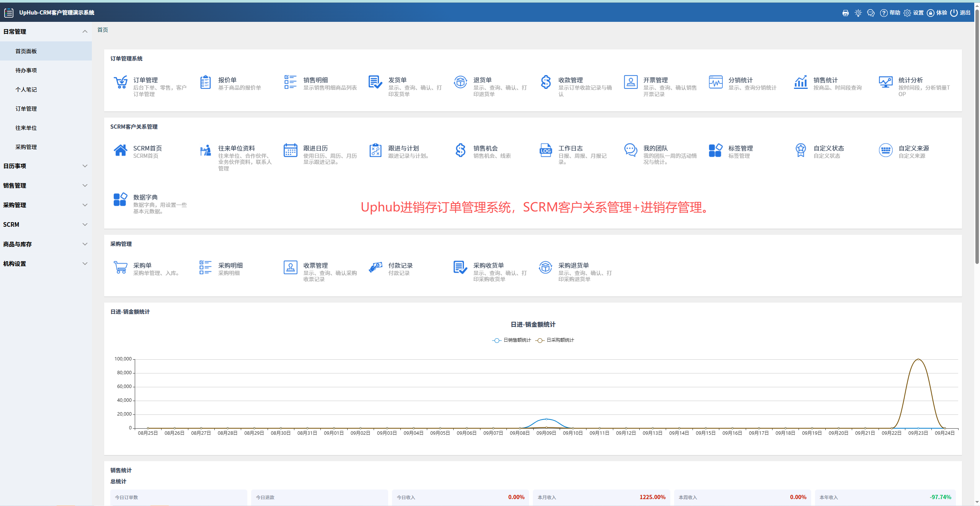The height and width of the screenshot is (506, 980).
Task: Click the 本月收入 statistic card
Action: click(x=601, y=497)
